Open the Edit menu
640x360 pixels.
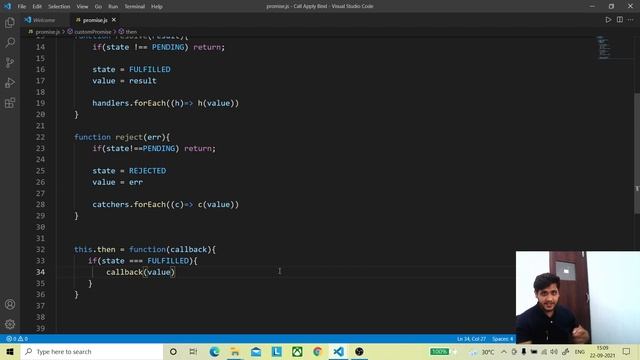37,6
